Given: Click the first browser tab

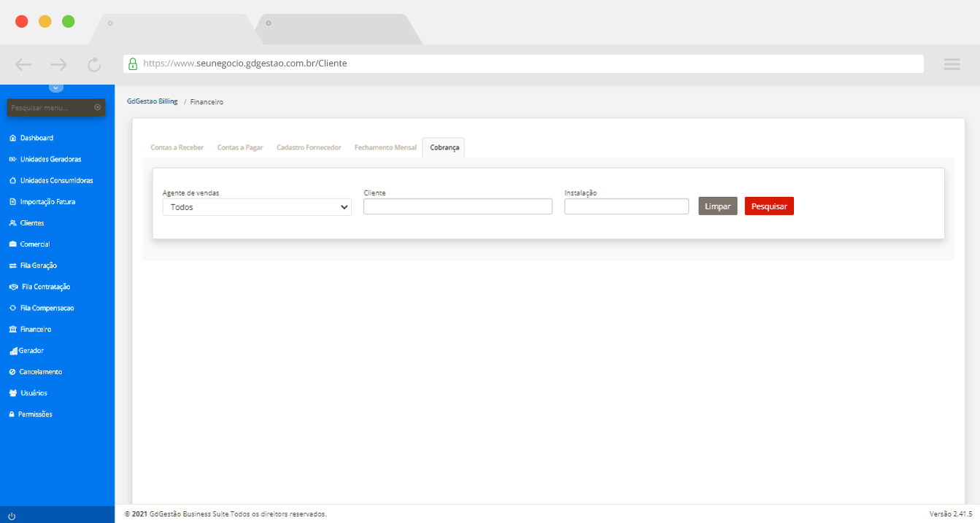Looking at the screenshot, I should 175,28.
